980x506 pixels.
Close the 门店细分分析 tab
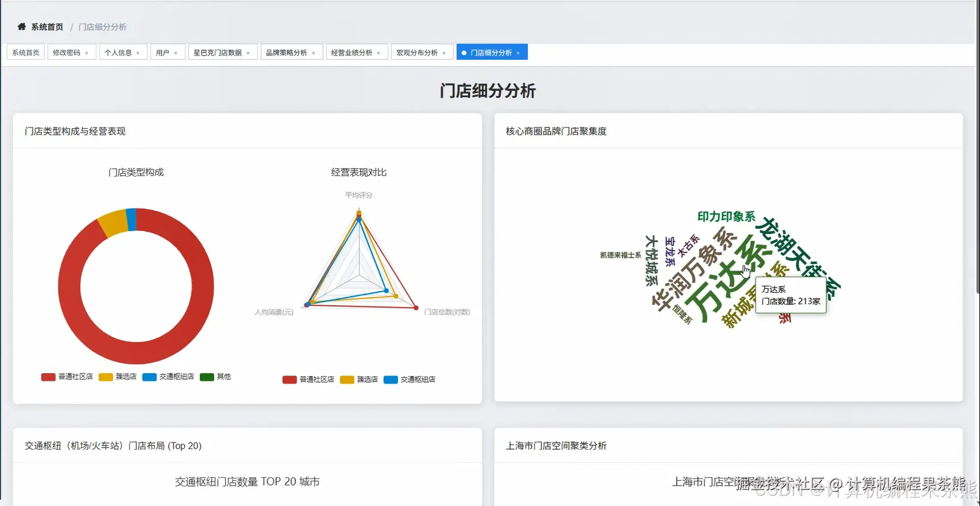click(x=518, y=53)
